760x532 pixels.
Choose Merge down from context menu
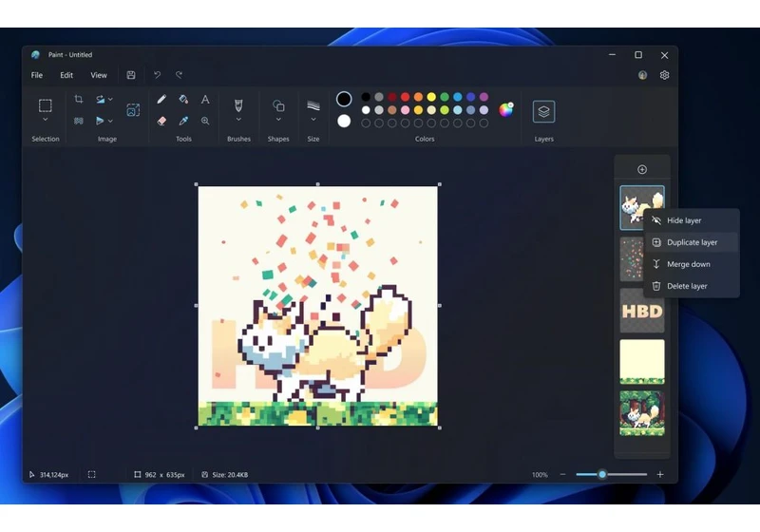[692, 264]
